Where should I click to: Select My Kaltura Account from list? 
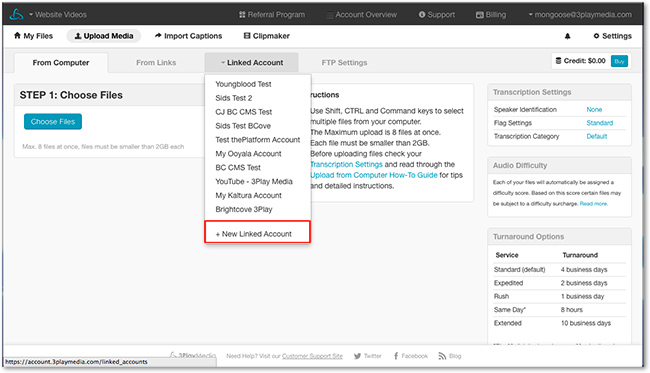click(x=248, y=196)
